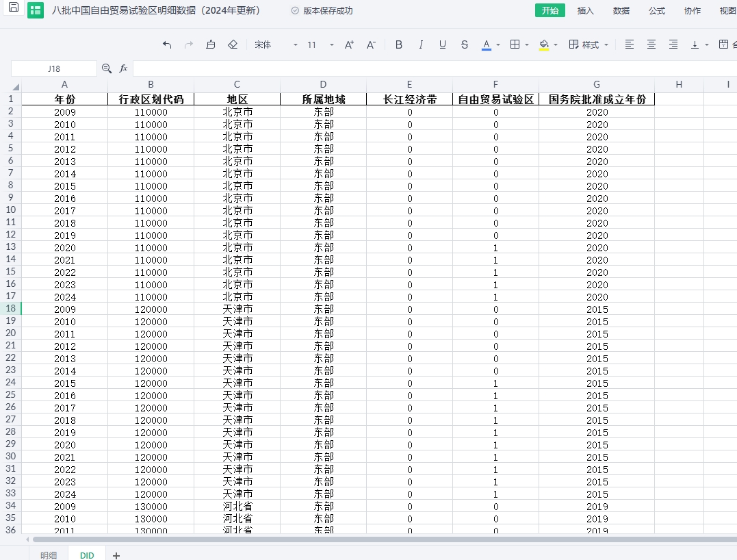Click the 行政区划代码 header cell
737x560 pixels.
point(151,99)
